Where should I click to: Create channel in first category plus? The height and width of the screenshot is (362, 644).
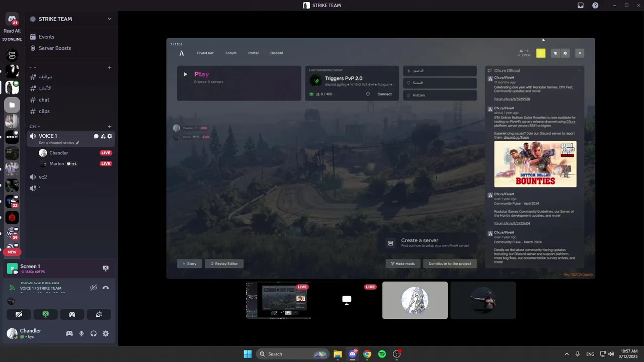pos(110,67)
